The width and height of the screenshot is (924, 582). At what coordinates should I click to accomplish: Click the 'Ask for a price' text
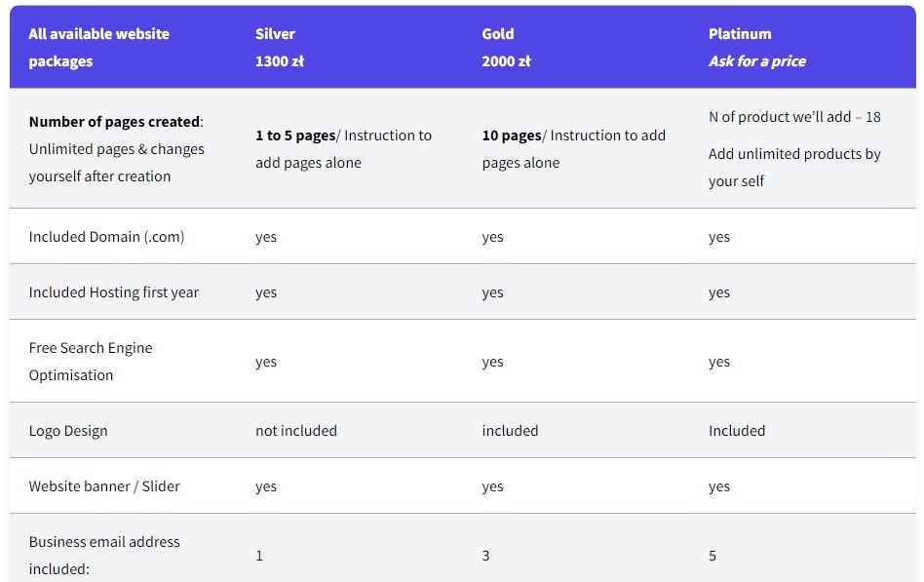click(x=756, y=61)
